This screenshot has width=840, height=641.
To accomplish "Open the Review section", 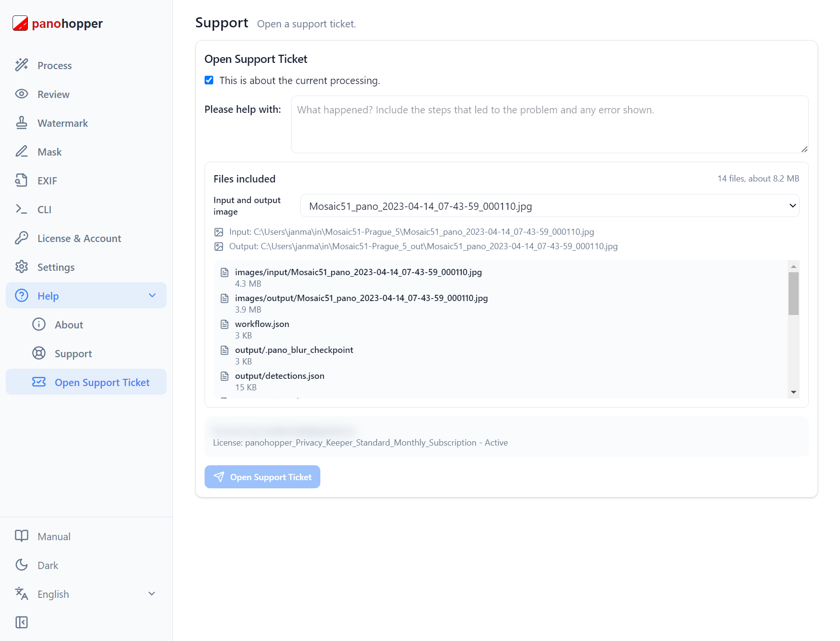I will click(86, 94).
